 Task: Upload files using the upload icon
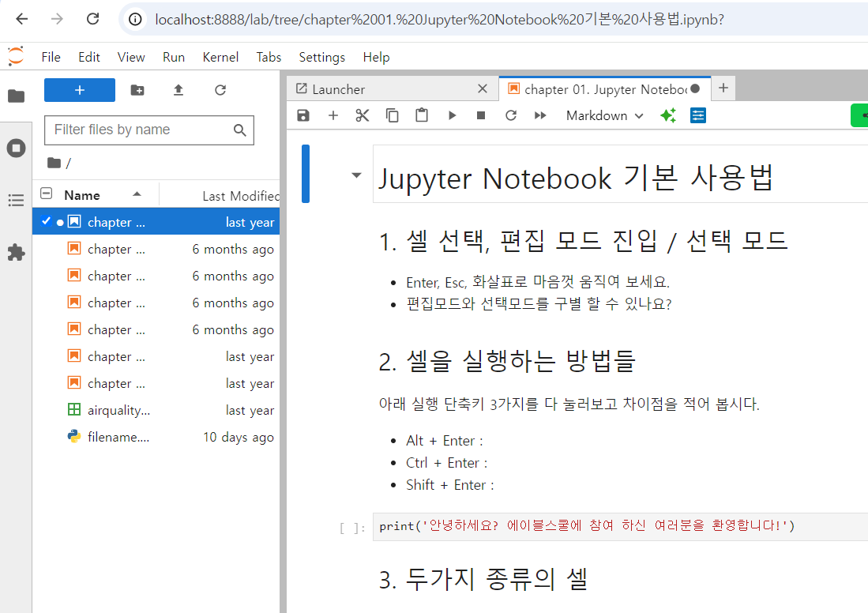click(178, 90)
